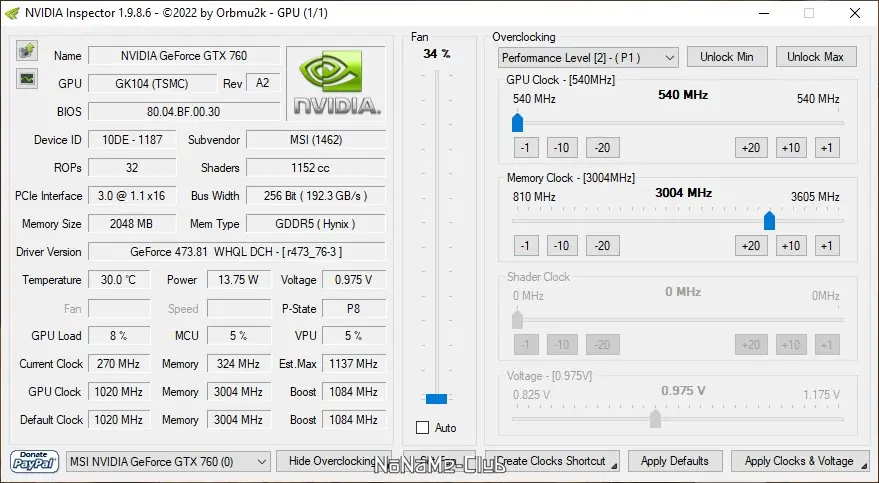The image size is (879, 483).
Task: Increase Memory Clock by 20 MHz
Action: [751, 246]
